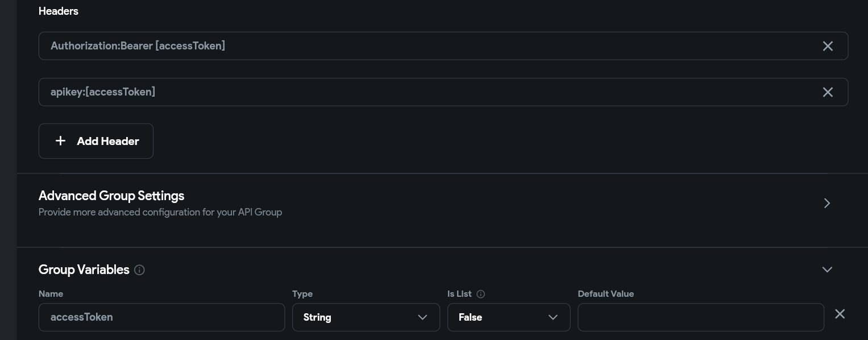Delete the accessToken group variable row
This screenshot has height=340, width=868.
coord(840,314)
